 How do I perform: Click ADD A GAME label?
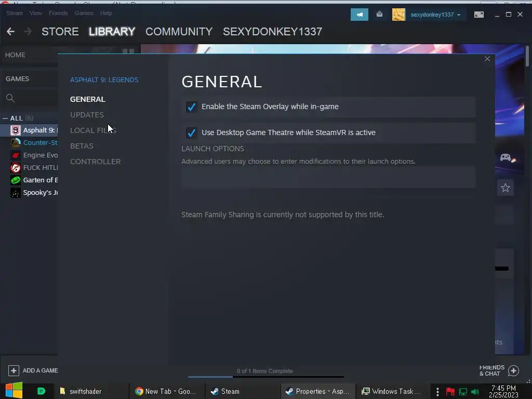click(41, 370)
